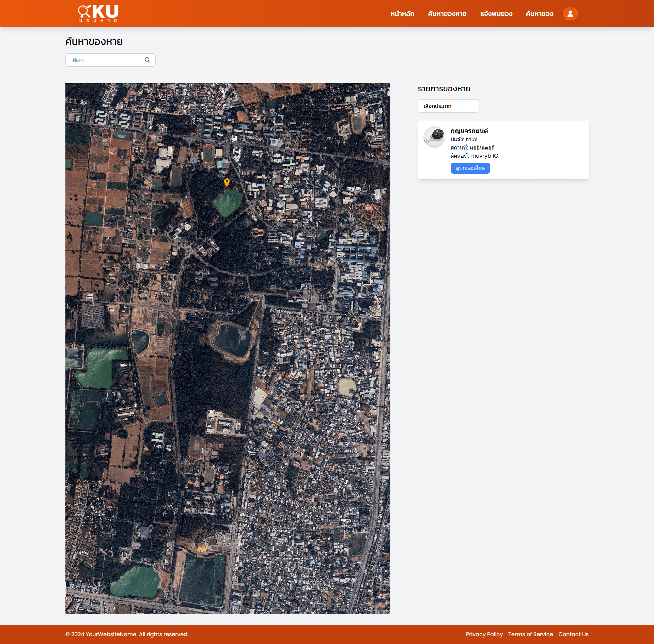Click the magnifying glass search icon
Image resolution: width=654 pixels, height=644 pixels.
tap(147, 60)
